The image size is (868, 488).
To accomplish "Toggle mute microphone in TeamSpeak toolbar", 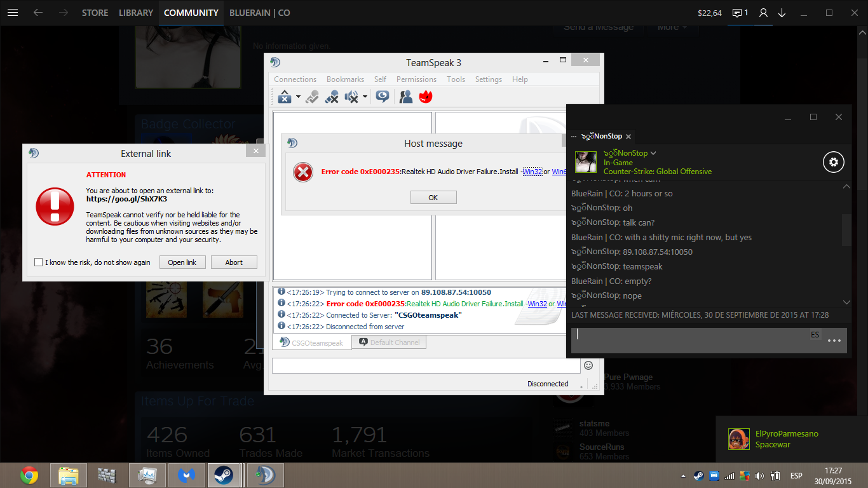I will click(332, 97).
